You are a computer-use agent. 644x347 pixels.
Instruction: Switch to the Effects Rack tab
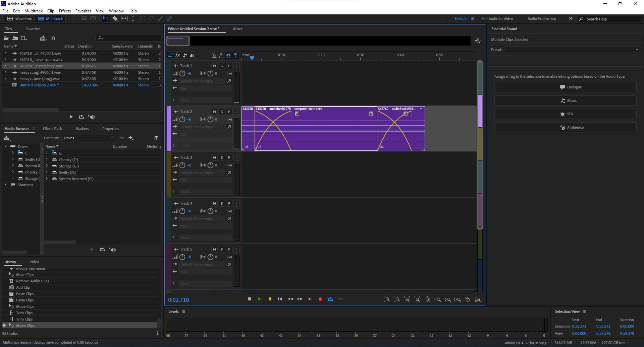52,129
